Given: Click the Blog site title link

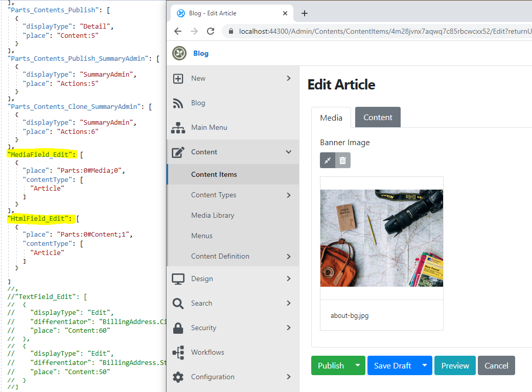Looking at the screenshot, I should pos(201,53).
